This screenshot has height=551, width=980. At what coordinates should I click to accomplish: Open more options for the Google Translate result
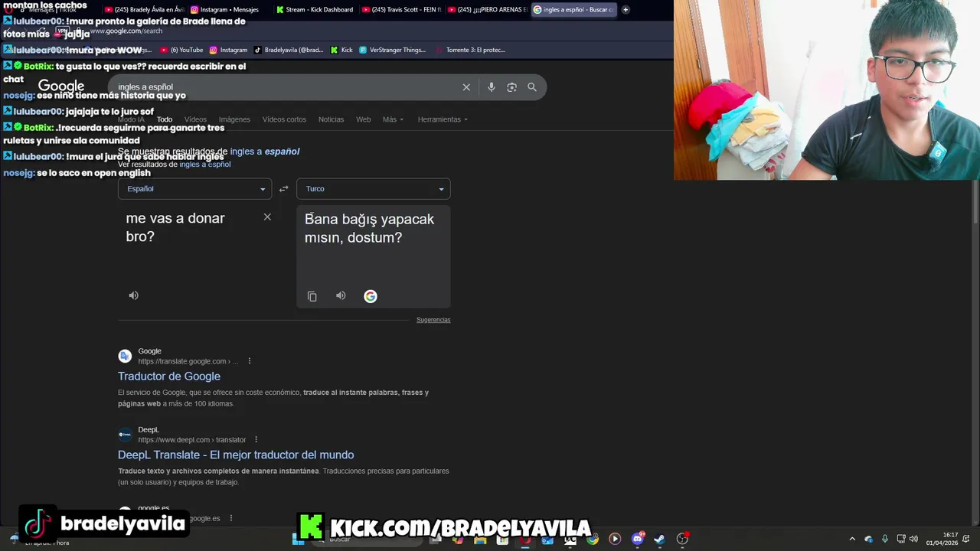[249, 361]
